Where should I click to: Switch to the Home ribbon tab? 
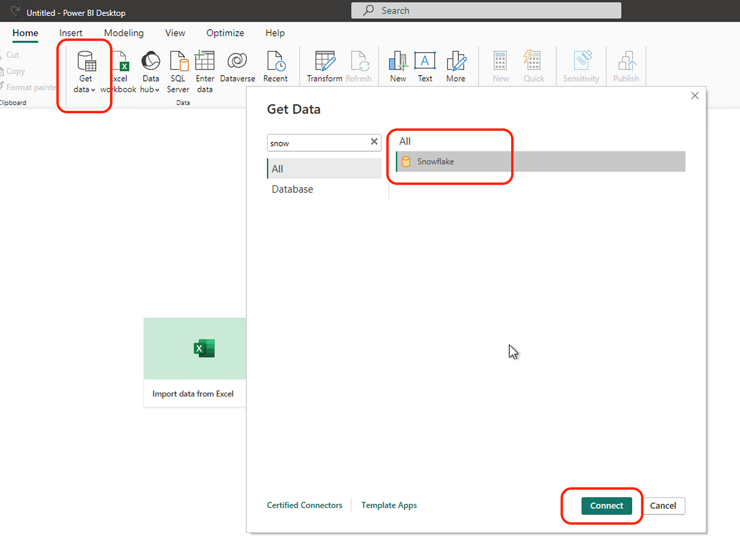pyautogui.click(x=25, y=33)
